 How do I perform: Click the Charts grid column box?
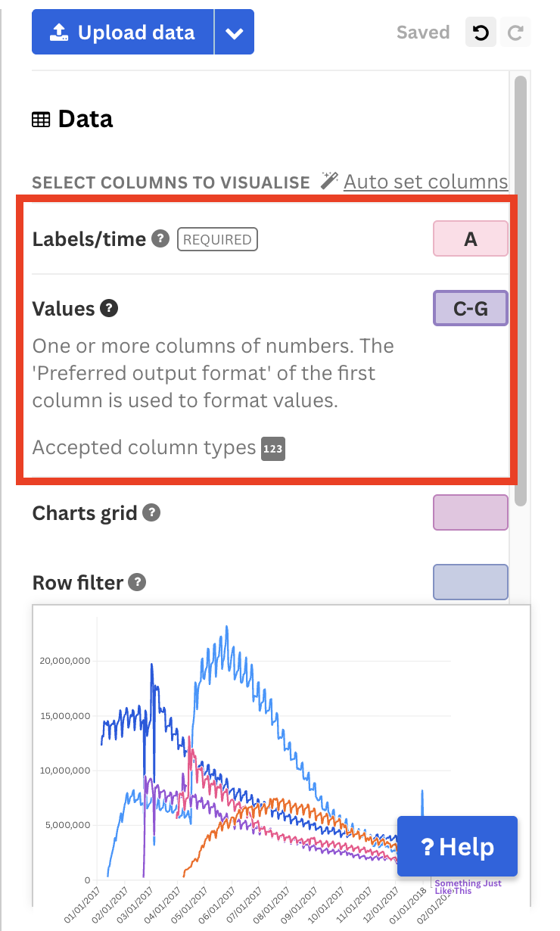point(470,512)
